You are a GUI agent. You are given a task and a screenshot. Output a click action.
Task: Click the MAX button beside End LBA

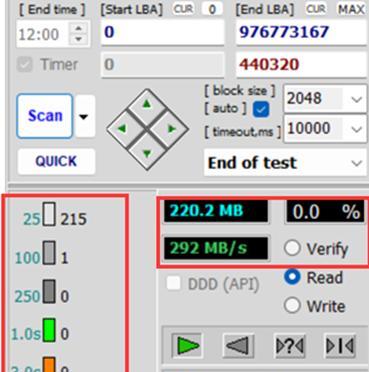(350, 9)
